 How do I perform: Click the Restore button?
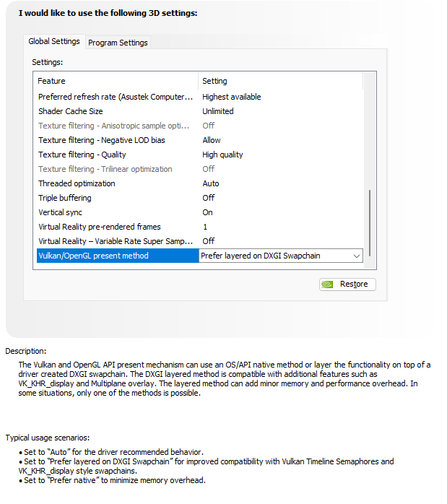point(347,284)
